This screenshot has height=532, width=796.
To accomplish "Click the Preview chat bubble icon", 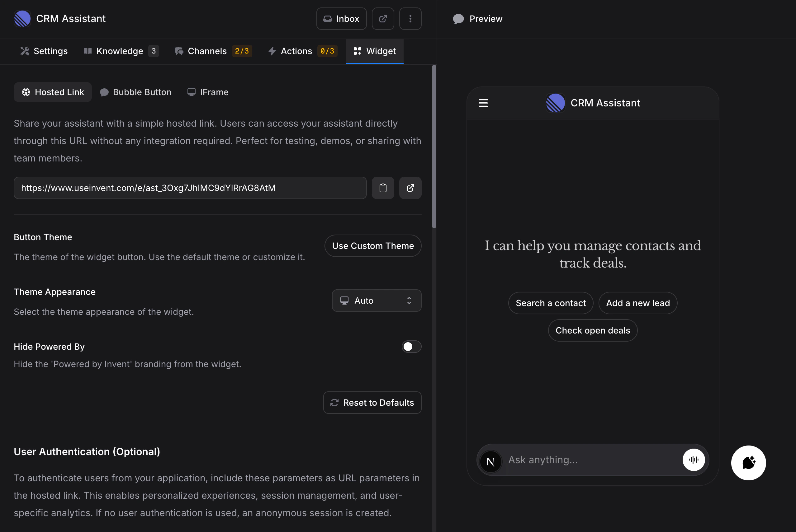I will pyautogui.click(x=458, y=19).
